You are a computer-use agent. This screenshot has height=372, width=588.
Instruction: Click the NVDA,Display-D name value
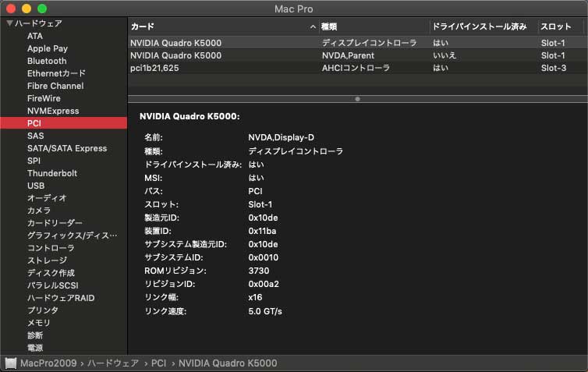coord(282,137)
